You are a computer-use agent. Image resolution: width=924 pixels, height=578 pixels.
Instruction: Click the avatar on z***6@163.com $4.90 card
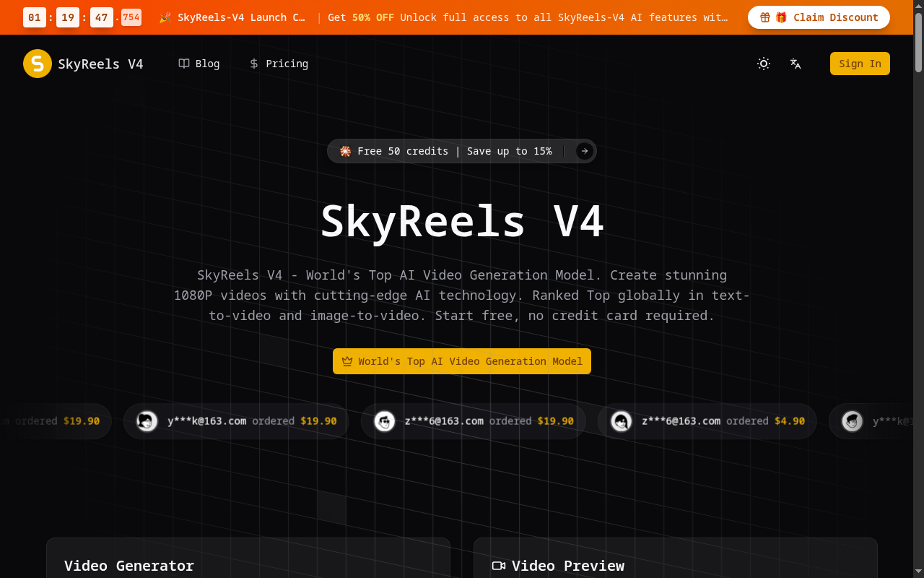[x=622, y=420]
